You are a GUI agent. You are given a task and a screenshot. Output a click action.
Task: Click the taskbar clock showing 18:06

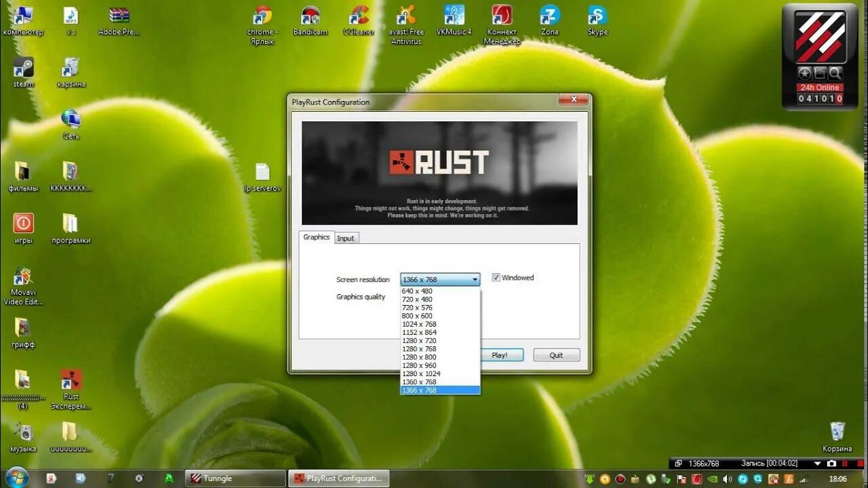838,479
